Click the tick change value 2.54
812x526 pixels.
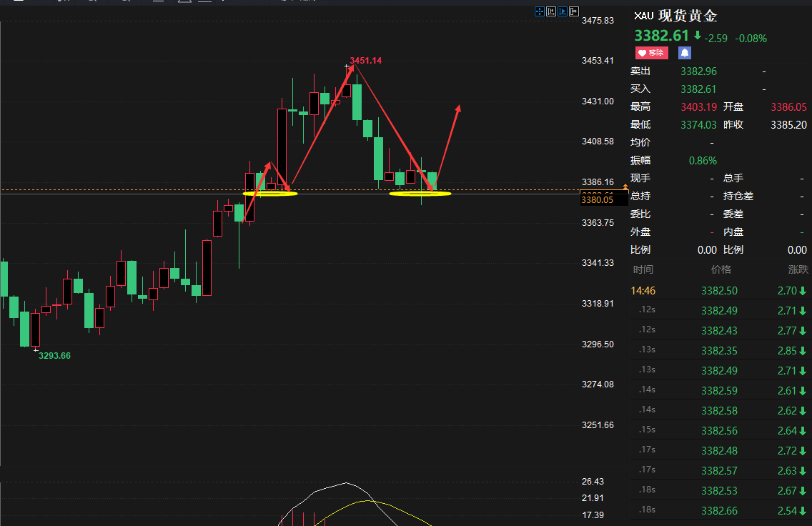pyautogui.click(x=787, y=511)
